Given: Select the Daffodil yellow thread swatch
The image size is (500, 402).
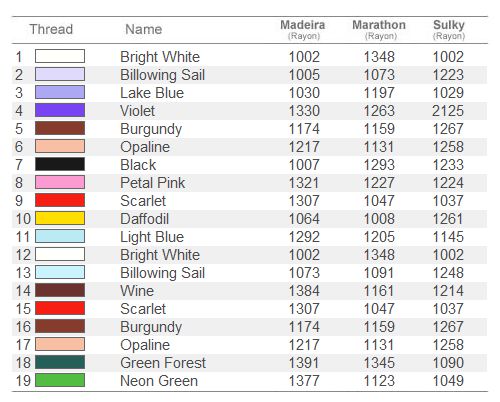Looking at the screenshot, I should (60, 218).
